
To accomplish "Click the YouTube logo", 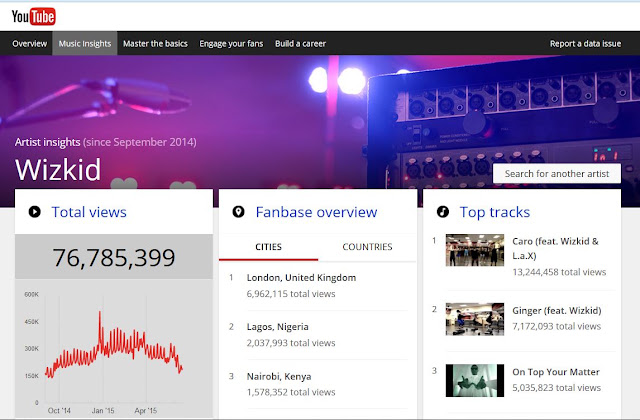I will 33,16.
